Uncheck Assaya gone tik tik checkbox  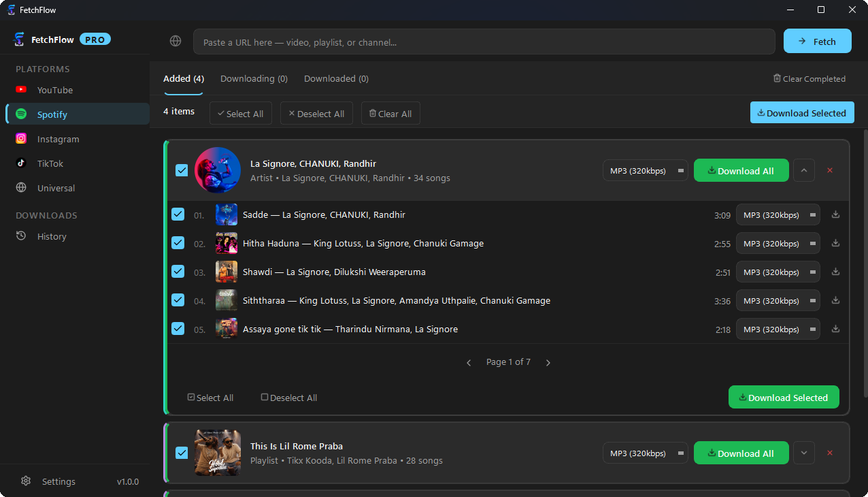pyautogui.click(x=178, y=329)
